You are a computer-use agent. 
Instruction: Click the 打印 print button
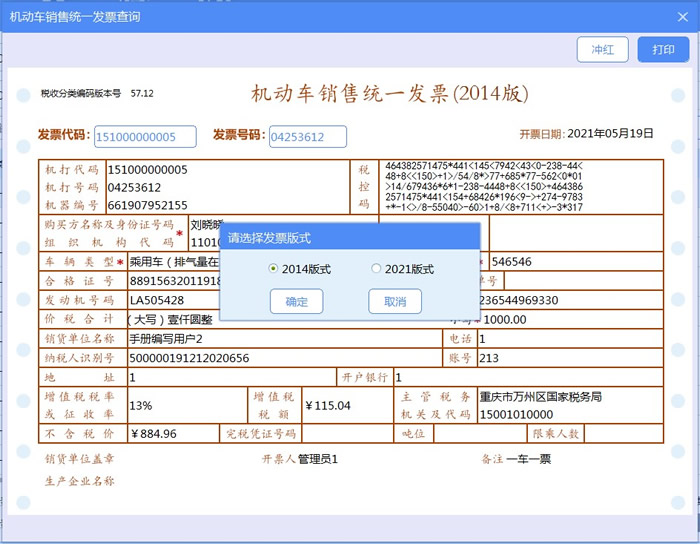663,49
